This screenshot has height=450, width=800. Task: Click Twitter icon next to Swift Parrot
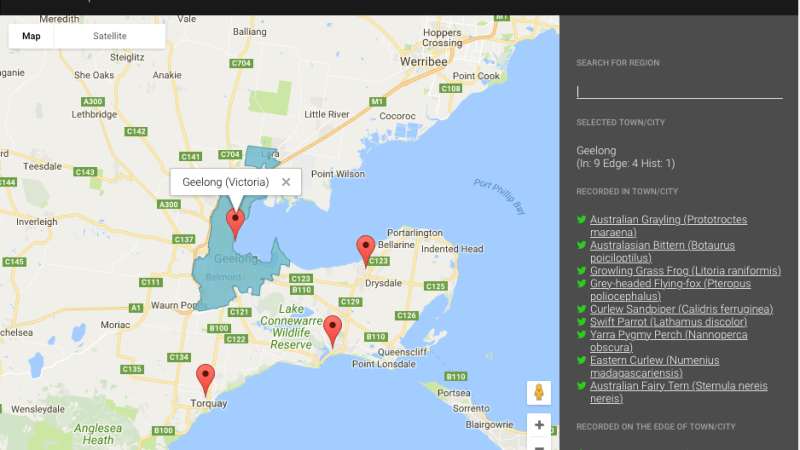pos(581,322)
